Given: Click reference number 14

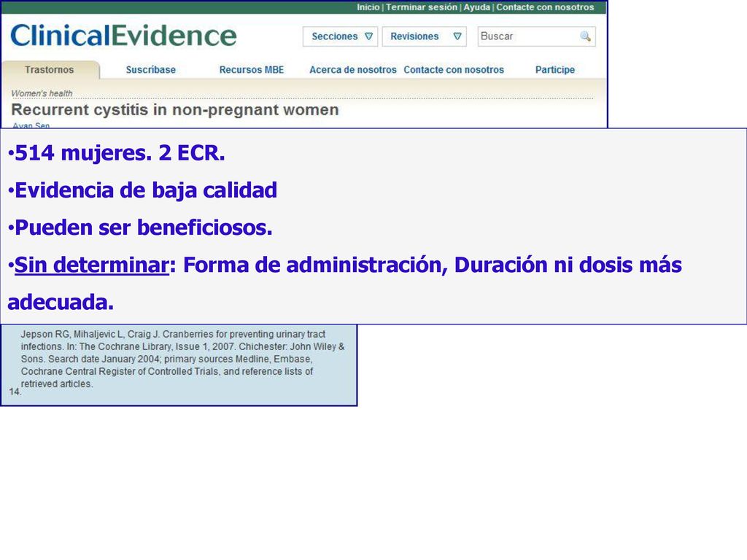Looking at the screenshot, I should (15, 392).
